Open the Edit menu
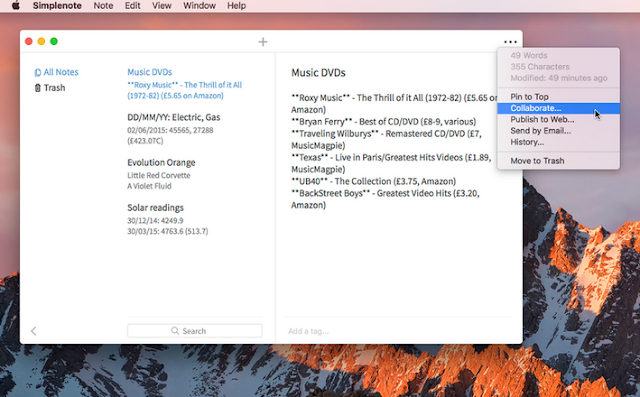Image resolution: width=640 pixels, height=397 pixels. (133, 6)
